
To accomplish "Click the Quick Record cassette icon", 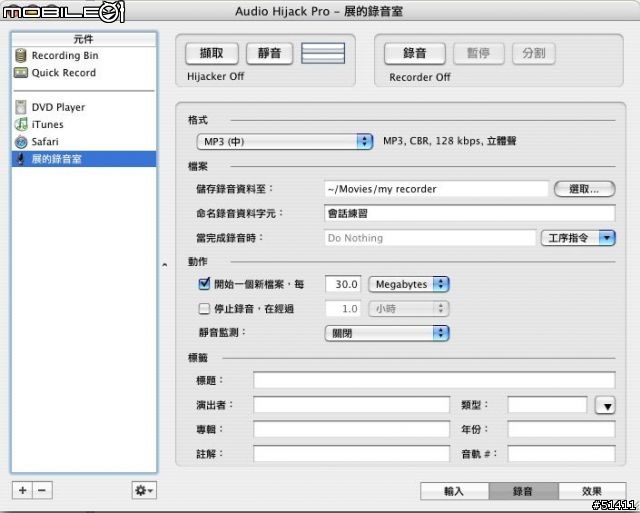I will pyautogui.click(x=21, y=73).
